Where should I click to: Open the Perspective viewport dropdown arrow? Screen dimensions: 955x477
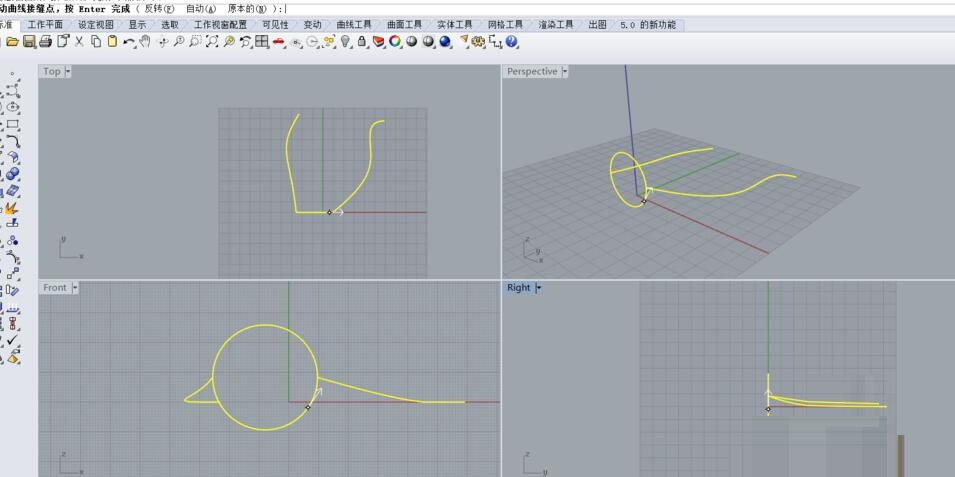(x=565, y=72)
